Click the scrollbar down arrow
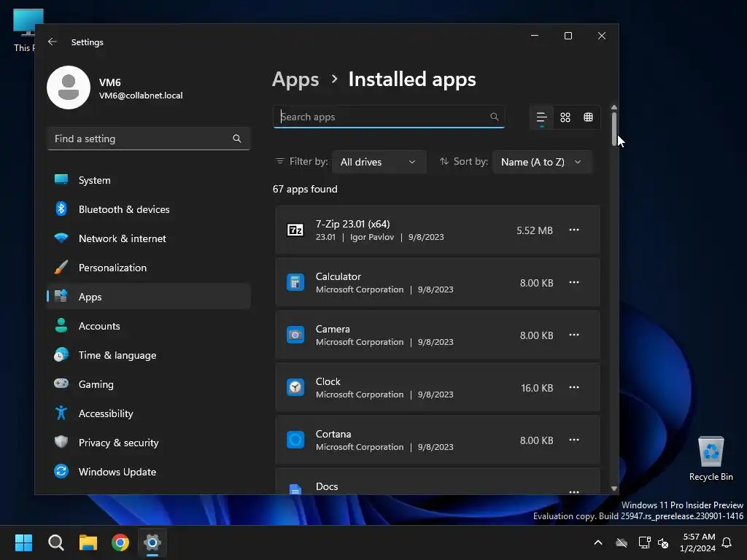This screenshot has width=747, height=560. [x=614, y=488]
